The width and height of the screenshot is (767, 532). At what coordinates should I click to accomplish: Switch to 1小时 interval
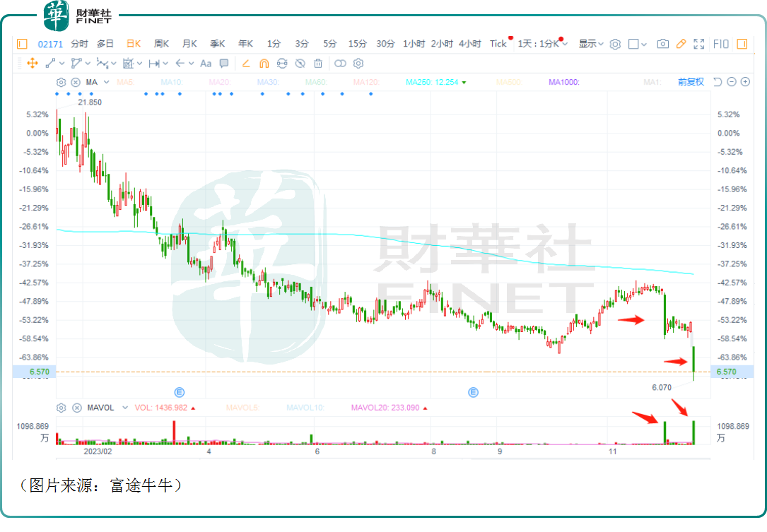point(414,44)
